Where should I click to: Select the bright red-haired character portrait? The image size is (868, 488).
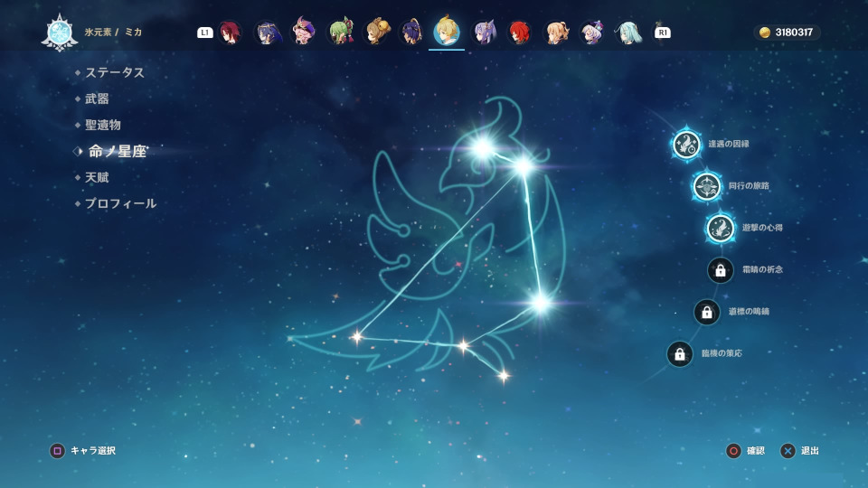point(519,33)
